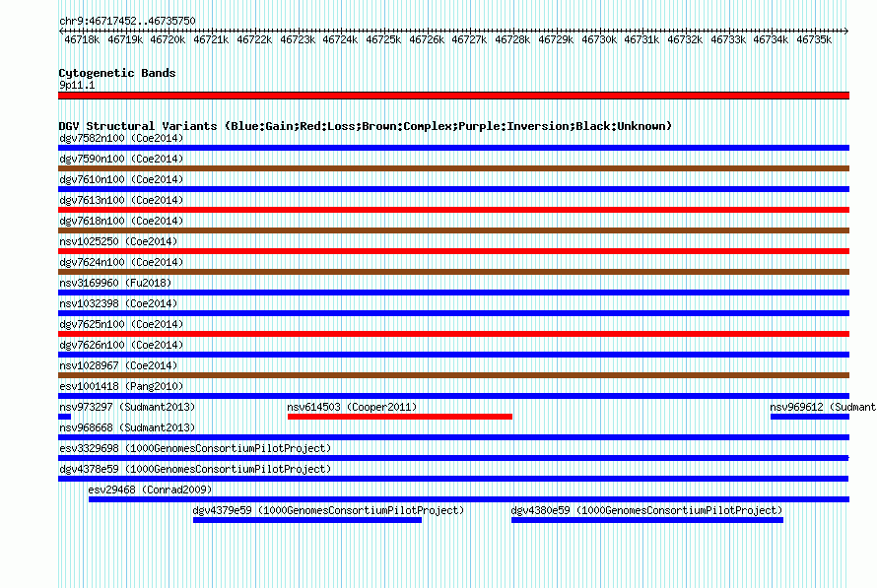Click the dgv7582n100 (Coe2014) variant label
877x588 pixels.
tap(121, 138)
